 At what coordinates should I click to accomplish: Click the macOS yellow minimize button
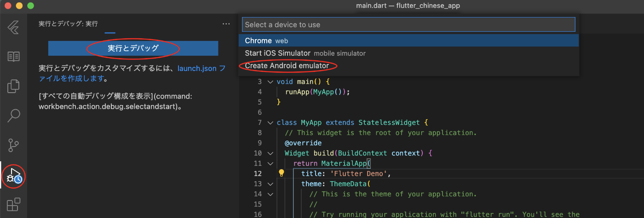coord(19,6)
